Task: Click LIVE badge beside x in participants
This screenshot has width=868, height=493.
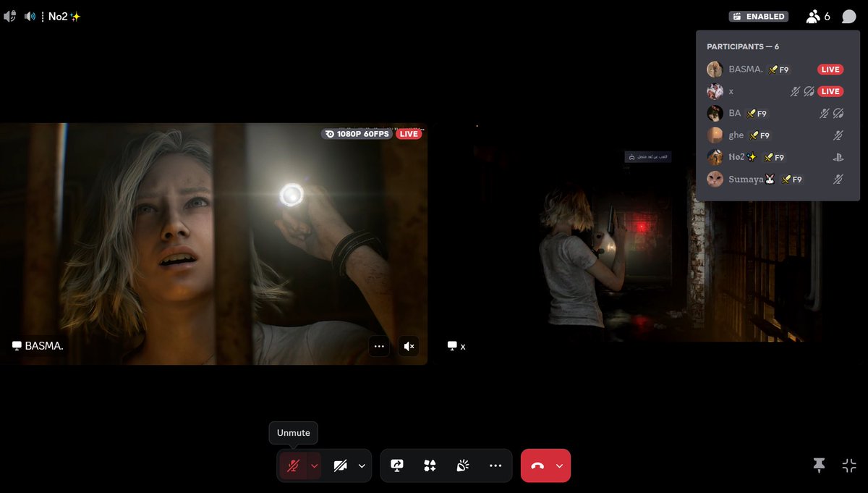Action: tap(830, 91)
